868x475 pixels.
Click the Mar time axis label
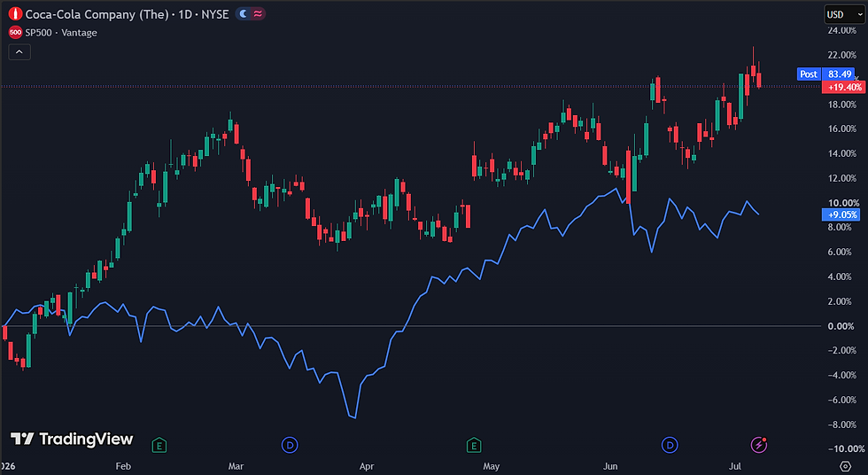point(236,466)
